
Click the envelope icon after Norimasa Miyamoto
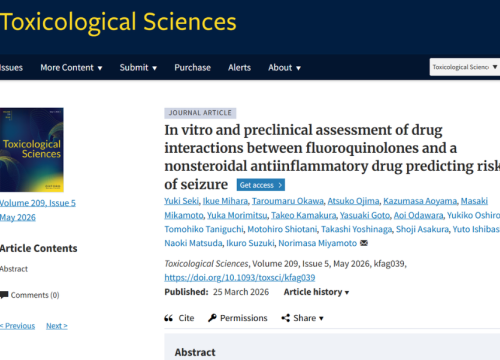tap(364, 243)
